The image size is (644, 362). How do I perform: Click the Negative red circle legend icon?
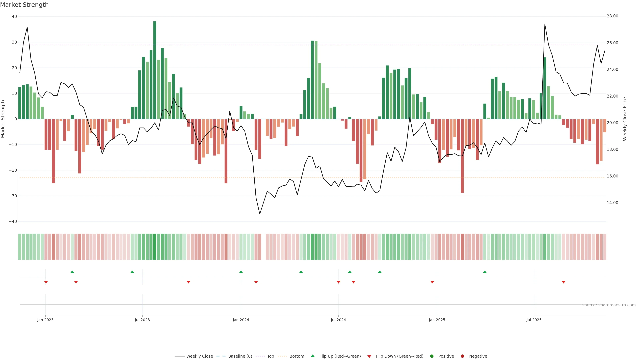point(462,356)
